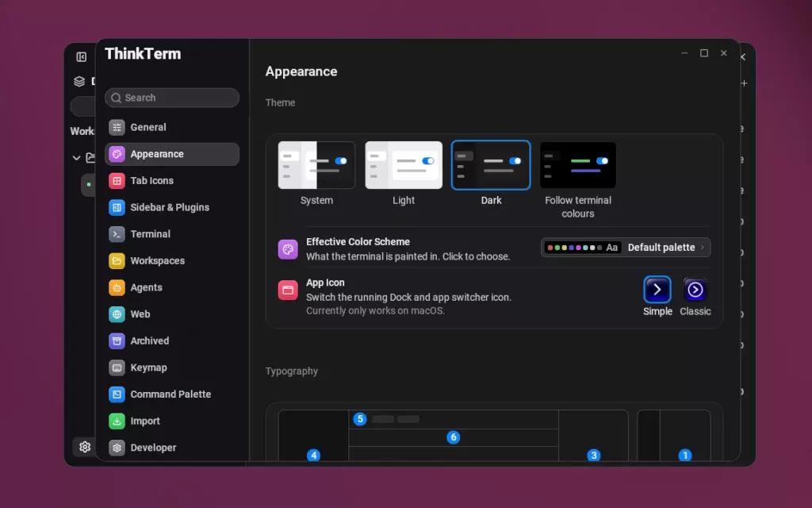The image size is (812, 508).
Task: Open the Tab Icons settings section
Action: click(x=172, y=180)
